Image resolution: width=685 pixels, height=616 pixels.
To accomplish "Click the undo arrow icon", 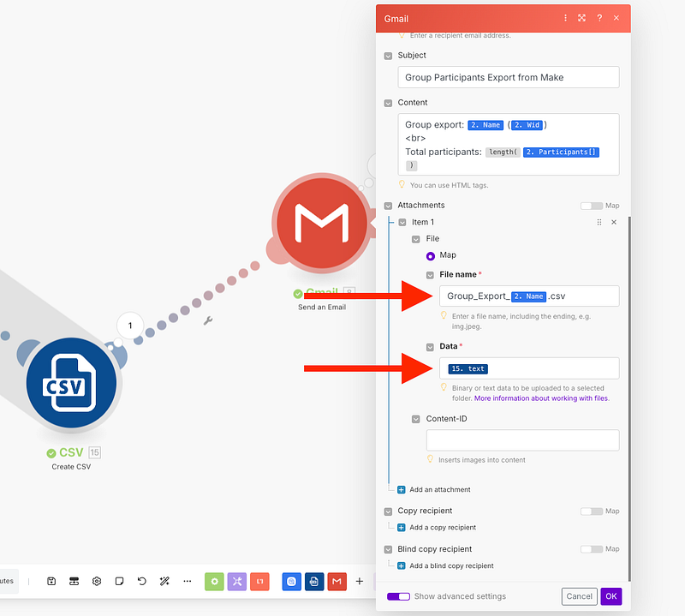I will point(141,581).
